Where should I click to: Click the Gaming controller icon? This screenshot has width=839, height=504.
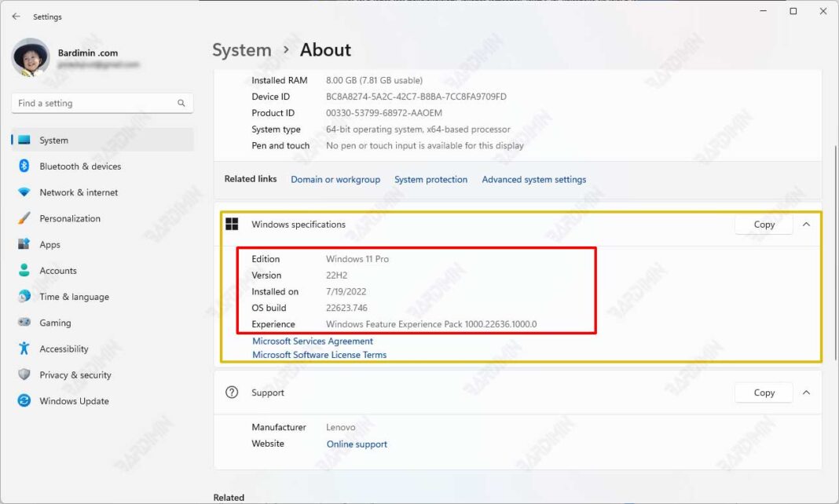[24, 323]
